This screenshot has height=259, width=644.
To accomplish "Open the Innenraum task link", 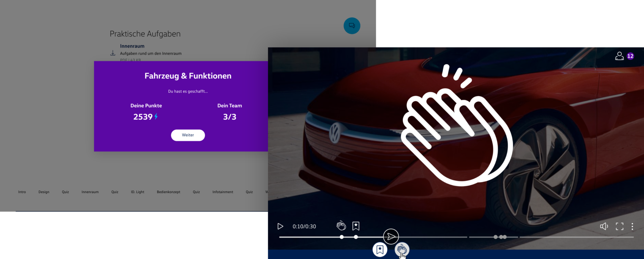I will (132, 46).
